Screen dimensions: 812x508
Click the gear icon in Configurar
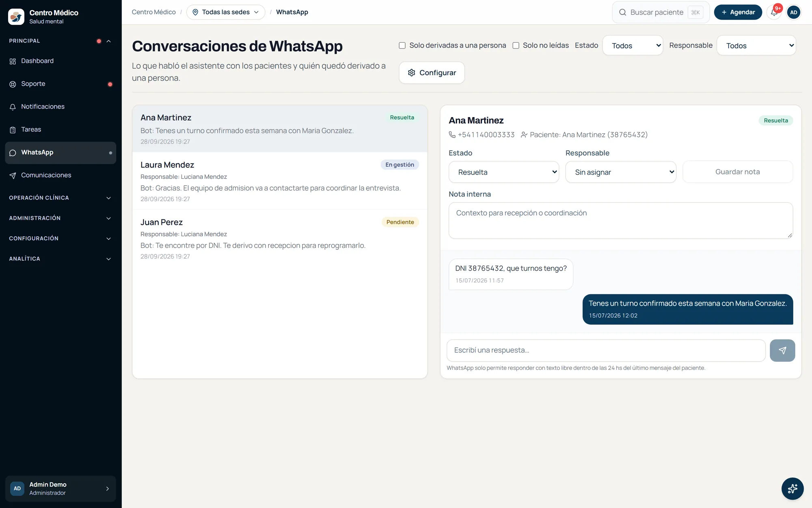click(411, 73)
